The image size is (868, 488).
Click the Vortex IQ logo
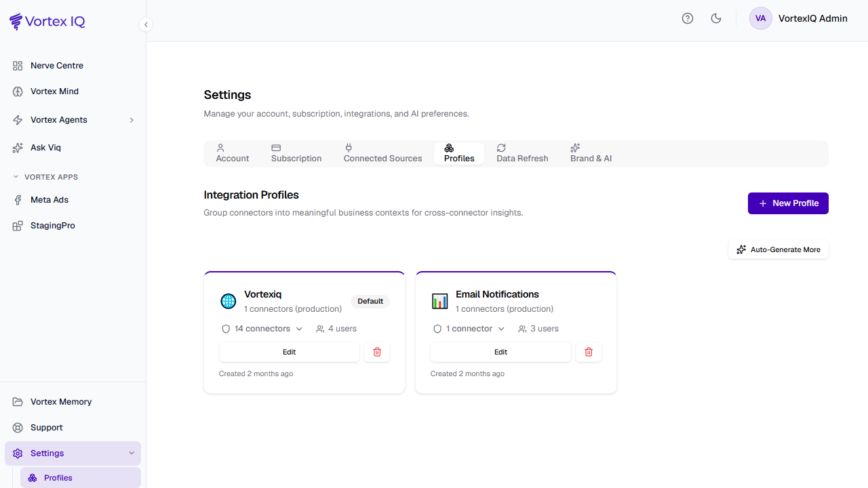coord(47,22)
